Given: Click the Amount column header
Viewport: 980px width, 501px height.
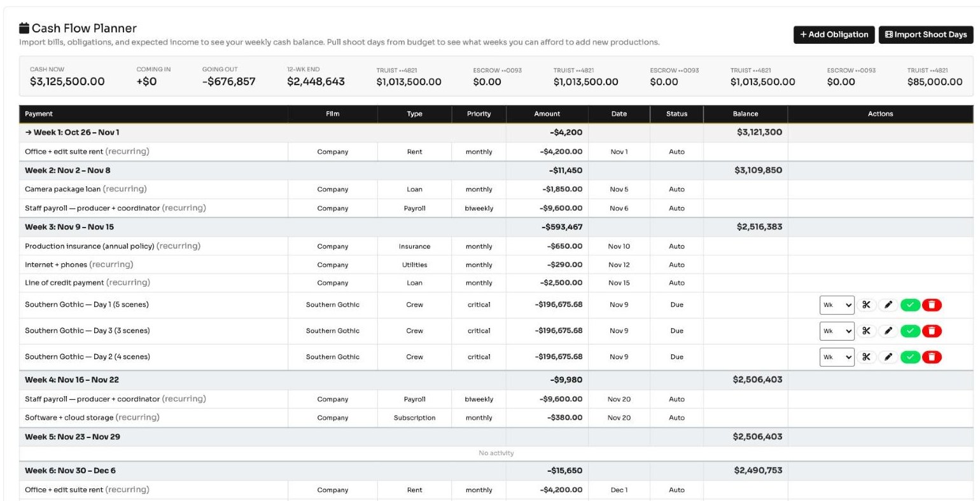Looking at the screenshot, I should pyautogui.click(x=547, y=114).
